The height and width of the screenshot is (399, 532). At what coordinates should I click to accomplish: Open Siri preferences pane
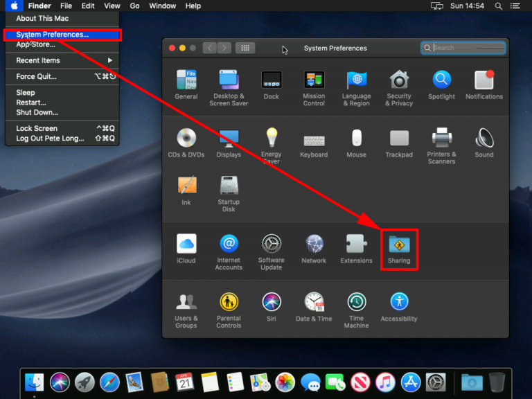(x=272, y=307)
